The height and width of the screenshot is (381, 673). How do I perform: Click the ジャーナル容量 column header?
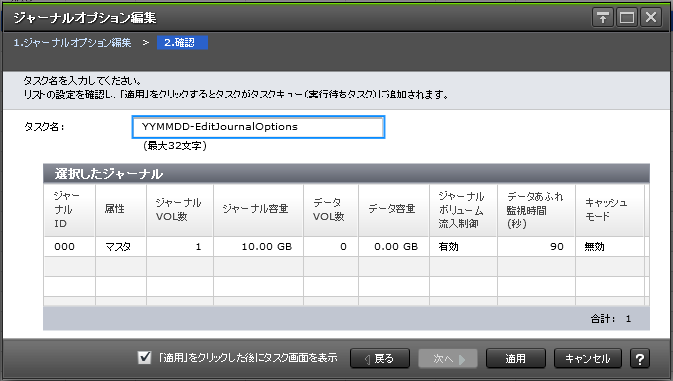[258, 210]
